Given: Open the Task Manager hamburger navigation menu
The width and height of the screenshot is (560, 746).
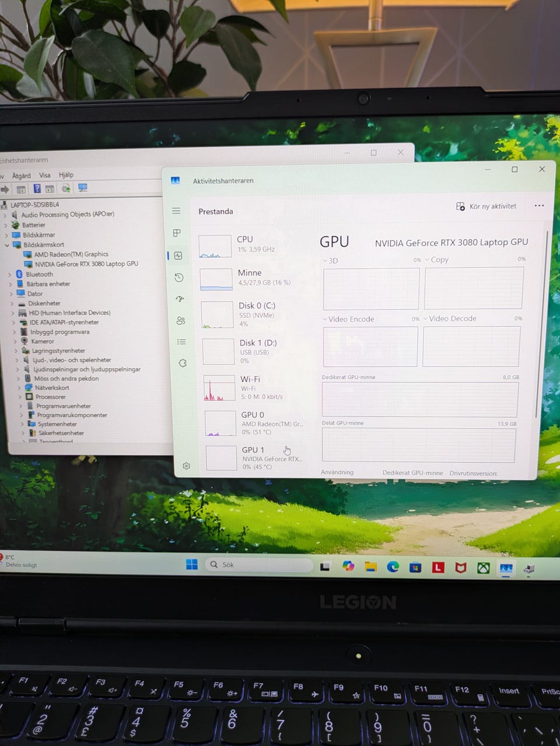Looking at the screenshot, I should (176, 211).
